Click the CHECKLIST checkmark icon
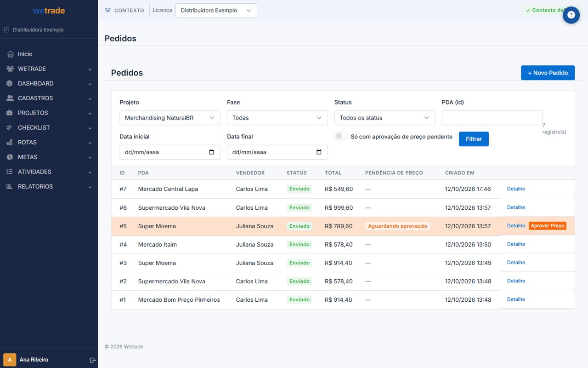 (x=10, y=128)
